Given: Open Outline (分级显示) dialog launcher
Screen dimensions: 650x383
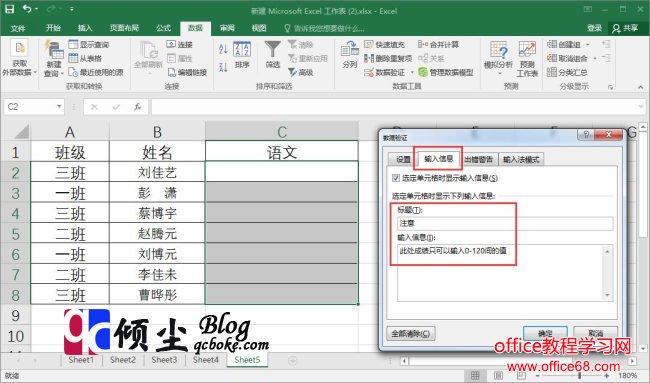Looking at the screenshot, I should [x=610, y=87].
